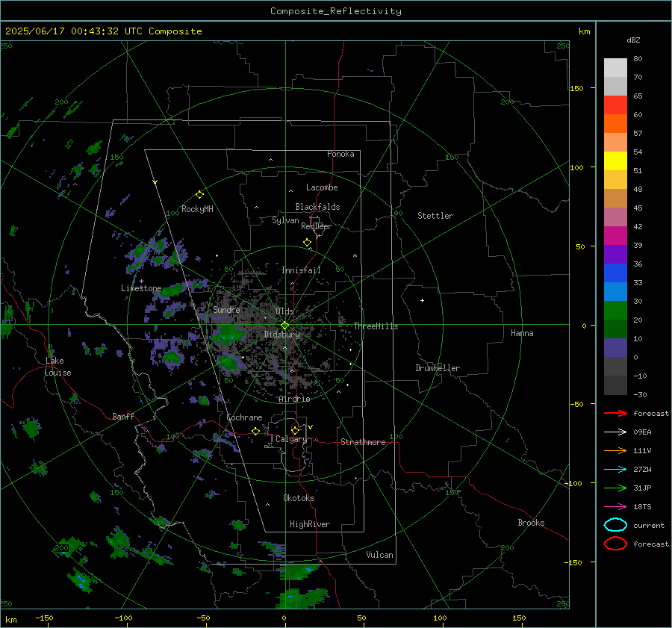Screen dimensions: 672x628
Task: Click the 57 dBZ scale value
Action: [x=638, y=134]
